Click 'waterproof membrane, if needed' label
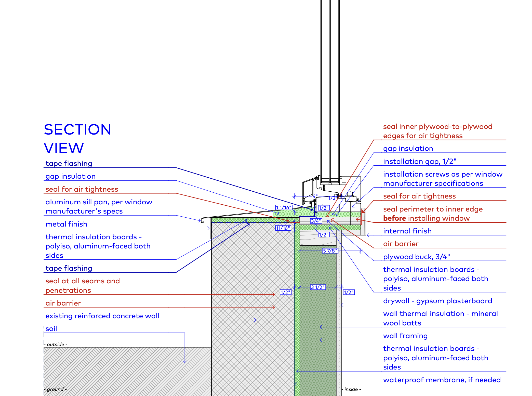The image size is (532, 396). 442,380
